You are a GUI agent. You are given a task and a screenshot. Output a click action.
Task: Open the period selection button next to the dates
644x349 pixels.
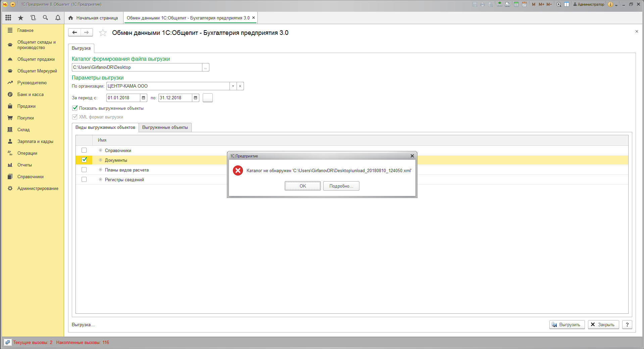[x=208, y=98]
